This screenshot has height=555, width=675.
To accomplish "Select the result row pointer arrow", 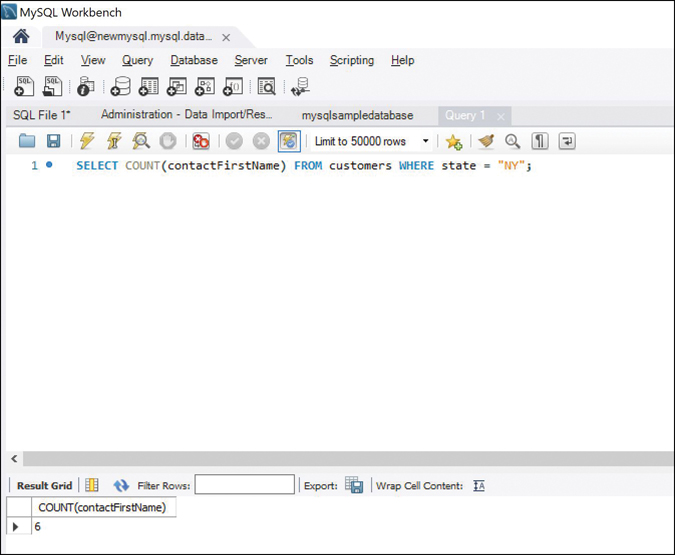I will coord(16,527).
